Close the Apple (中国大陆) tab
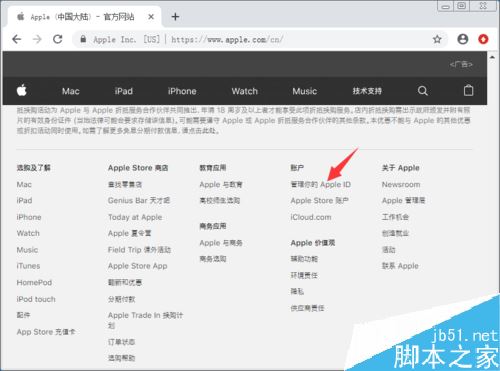Image resolution: width=500 pixels, height=371 pixels. point(151,17)
